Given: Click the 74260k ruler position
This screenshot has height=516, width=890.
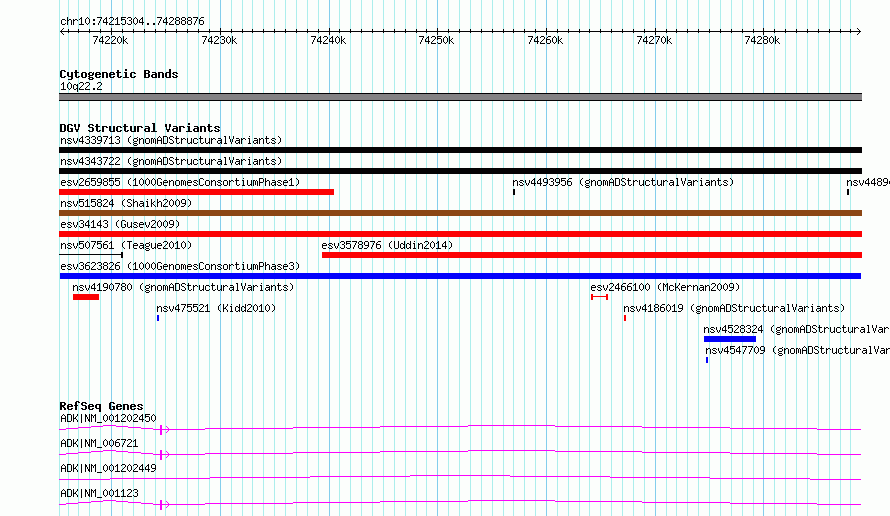Looking at the screenshot, I should [x=545, y=40].
